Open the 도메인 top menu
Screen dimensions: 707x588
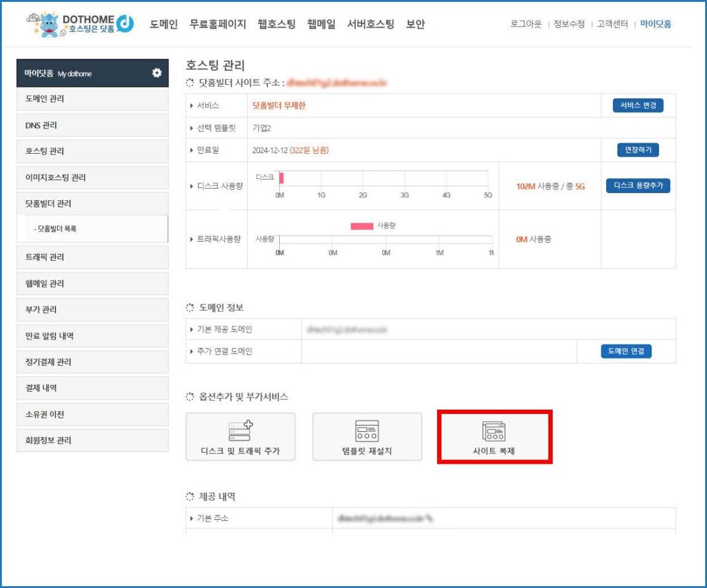[164, 25]
